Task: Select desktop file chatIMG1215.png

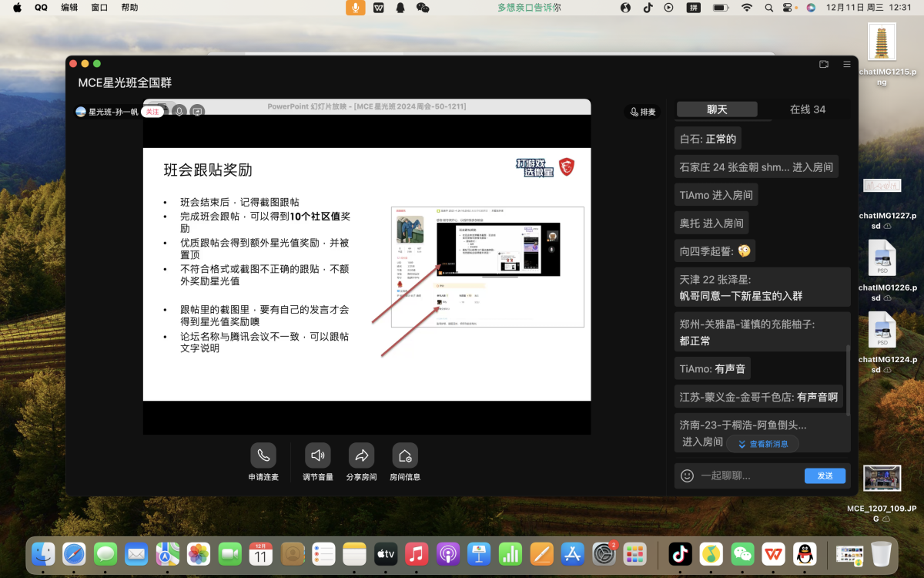Action: pos(882,54)
